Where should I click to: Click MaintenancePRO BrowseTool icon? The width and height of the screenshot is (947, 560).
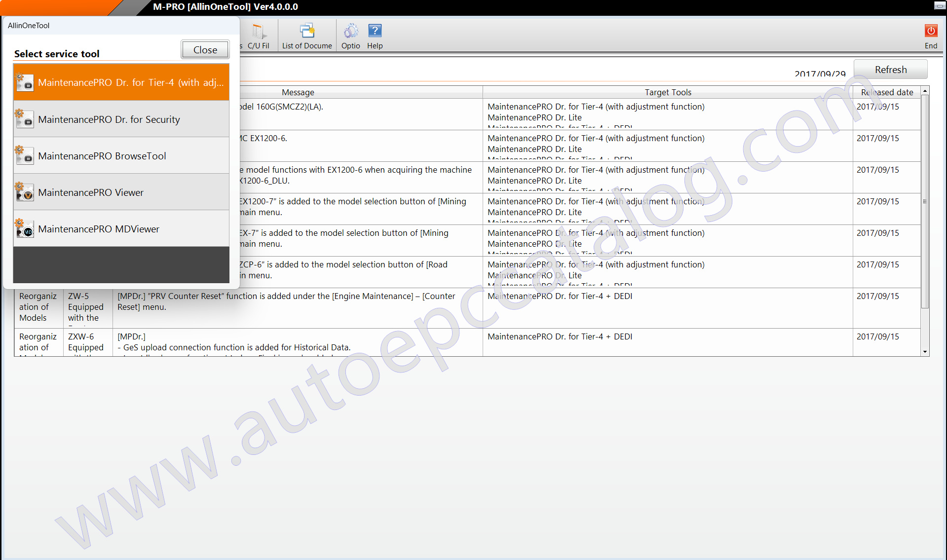[x=25, y=155]
